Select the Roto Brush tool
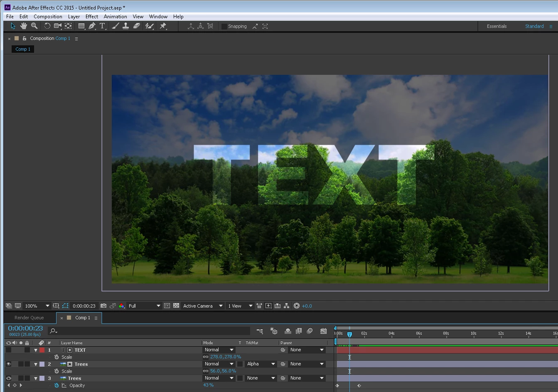 (150, 26)
